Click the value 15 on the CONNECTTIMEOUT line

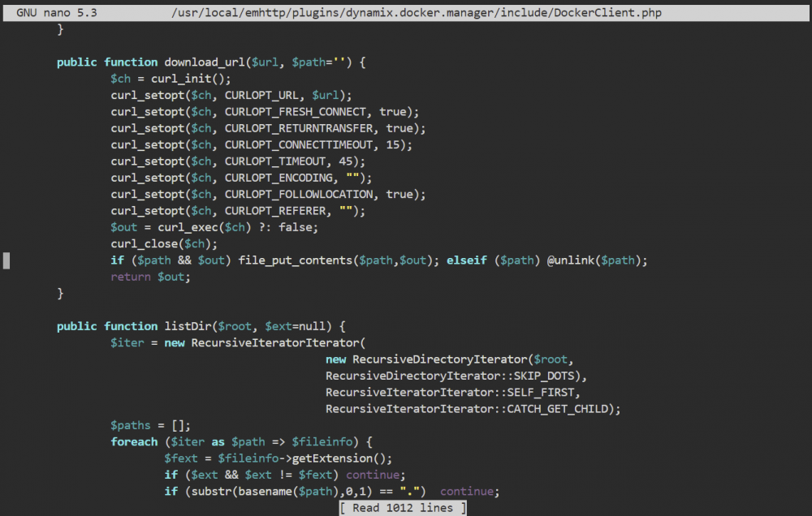tap(392, 145)
